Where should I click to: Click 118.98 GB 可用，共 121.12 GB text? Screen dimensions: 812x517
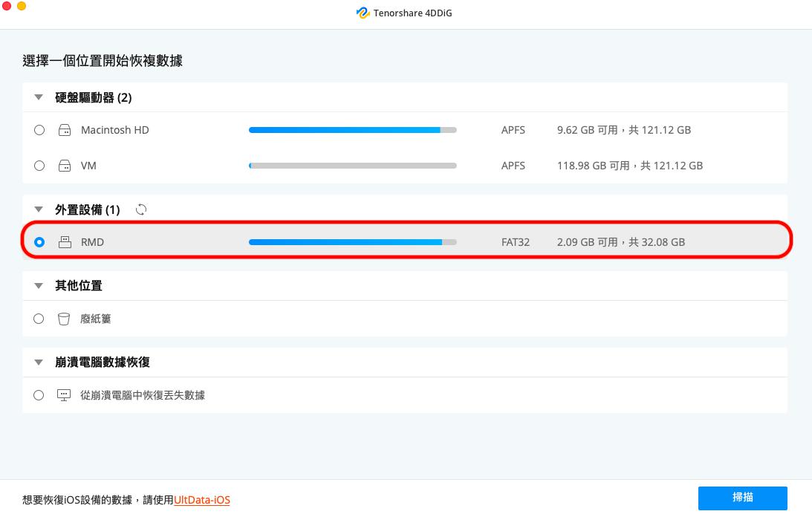click(x=630, y=166)
